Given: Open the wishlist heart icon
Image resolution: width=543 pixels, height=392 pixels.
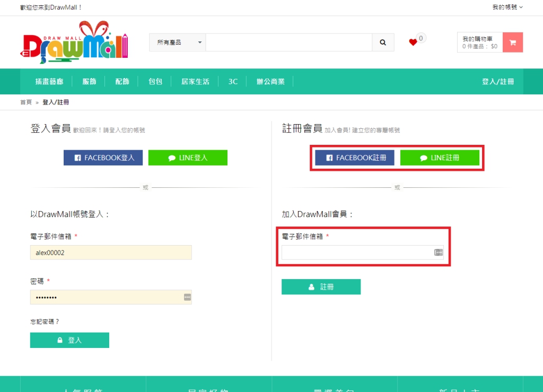Looking at the screenshot, I should click(x=414, y=42).
